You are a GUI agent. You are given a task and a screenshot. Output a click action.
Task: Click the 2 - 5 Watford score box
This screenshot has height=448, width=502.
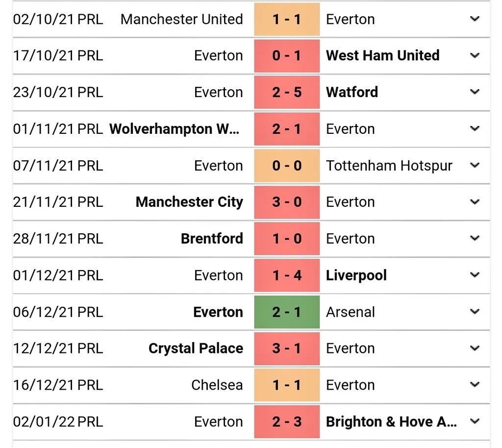coord(287,92)
